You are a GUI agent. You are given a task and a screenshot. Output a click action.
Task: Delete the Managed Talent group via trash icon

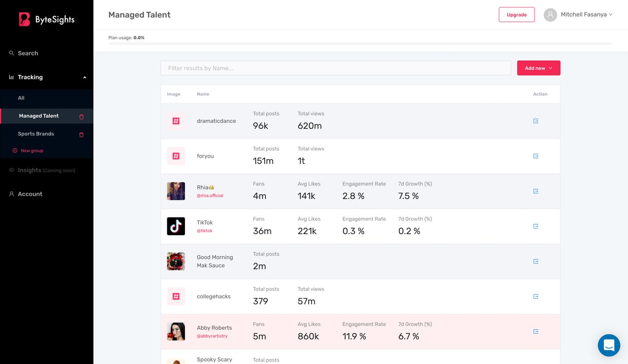81,116
